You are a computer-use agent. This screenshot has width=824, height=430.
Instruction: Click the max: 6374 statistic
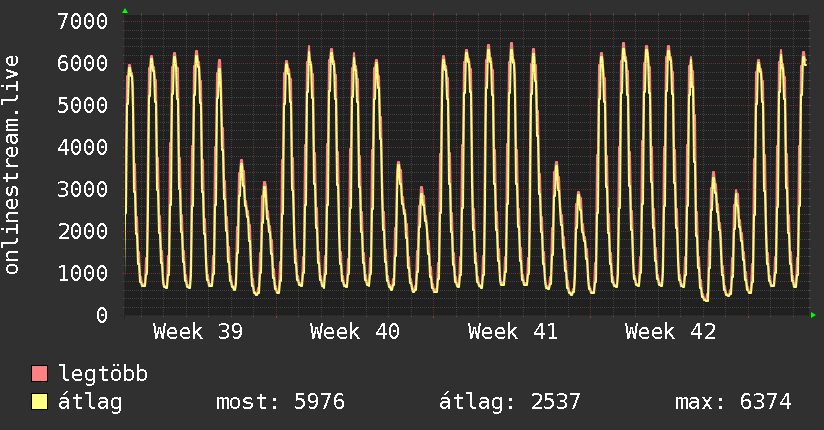733,402
